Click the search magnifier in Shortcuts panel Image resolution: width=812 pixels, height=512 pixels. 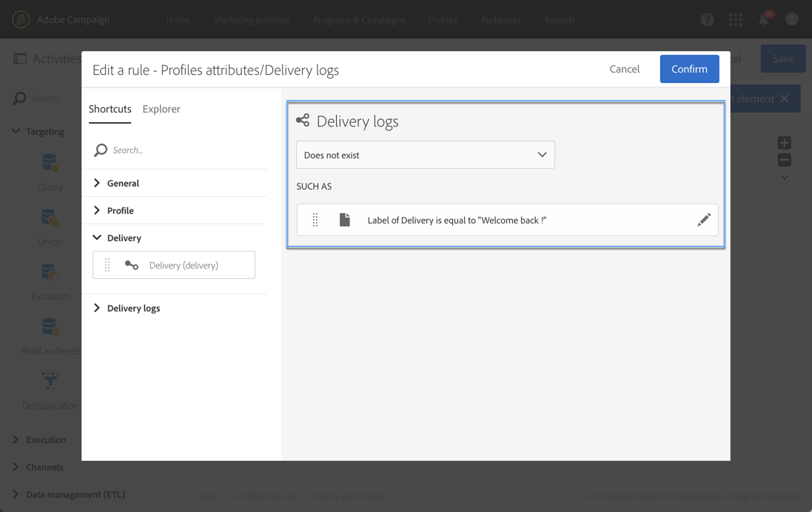click(101, 150)
